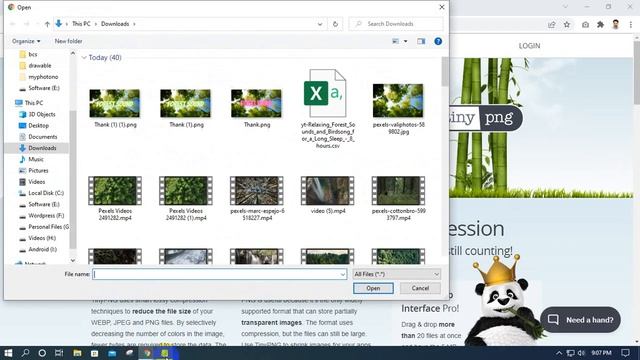The height and width of the screenshot is (360, 640).
Task: Open Pictures folder in sidebar
Action: pyautogui.click(x=38, y=171)
